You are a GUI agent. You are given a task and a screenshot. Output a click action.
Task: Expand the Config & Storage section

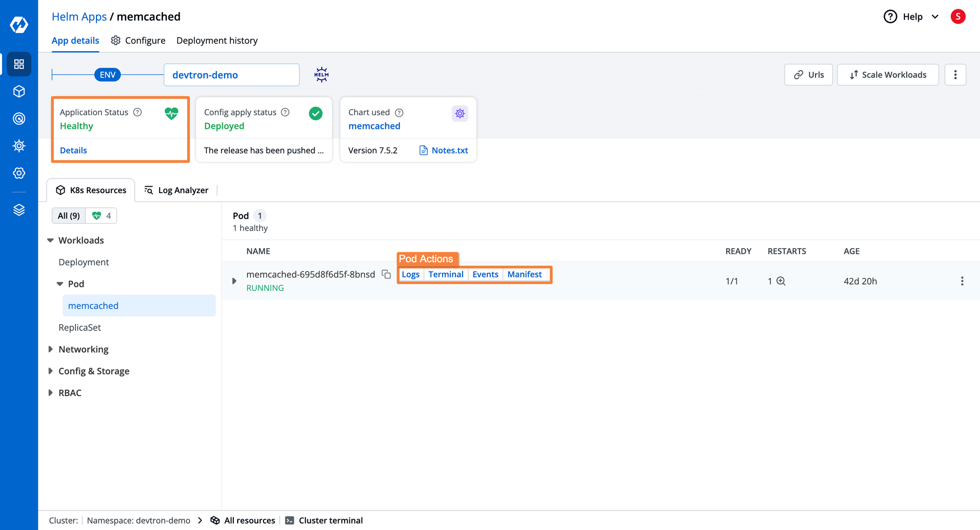pyautogui.click(x=50, y=371)
